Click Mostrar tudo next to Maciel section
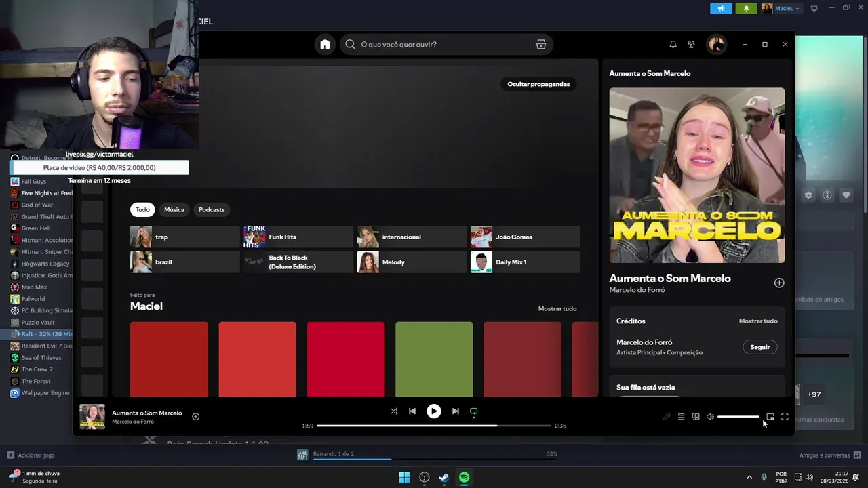This screenshot has width=868, height=488. tap(557, 308)
